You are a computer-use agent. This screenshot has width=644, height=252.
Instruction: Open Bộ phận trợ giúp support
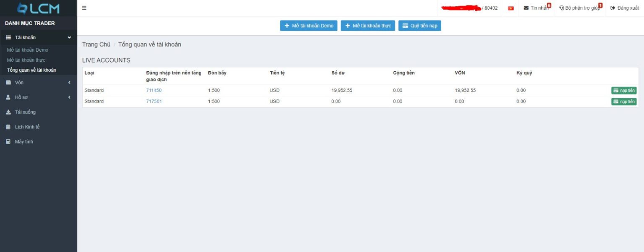pyautogui.click(x=581, y=8)
